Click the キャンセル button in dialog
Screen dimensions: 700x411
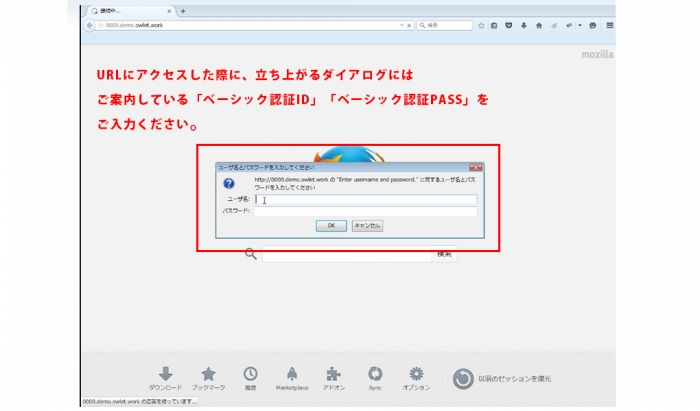[x=367, y=226]
